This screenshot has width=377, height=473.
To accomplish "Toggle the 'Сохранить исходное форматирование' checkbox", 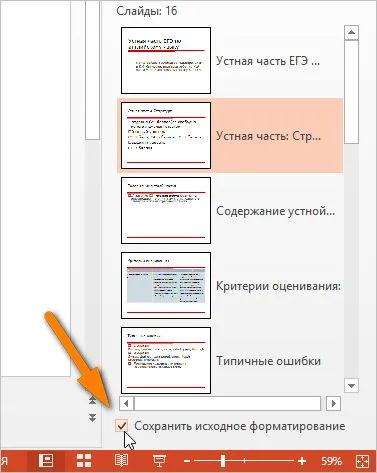I will tap(122, 426).
